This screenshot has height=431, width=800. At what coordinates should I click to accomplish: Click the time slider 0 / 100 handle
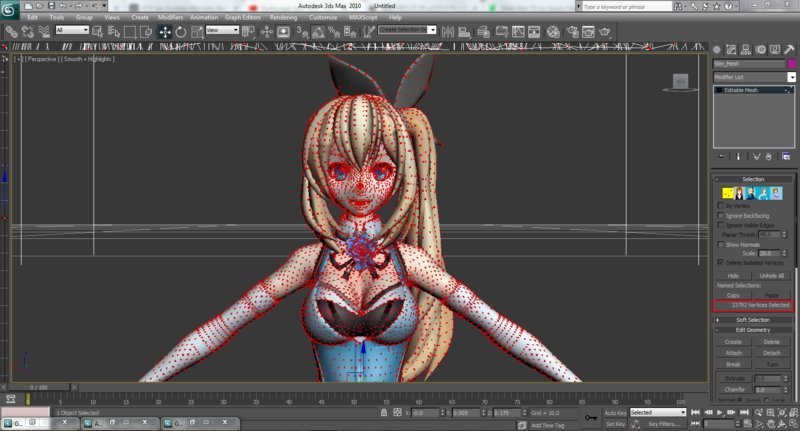tap(39, 388)
